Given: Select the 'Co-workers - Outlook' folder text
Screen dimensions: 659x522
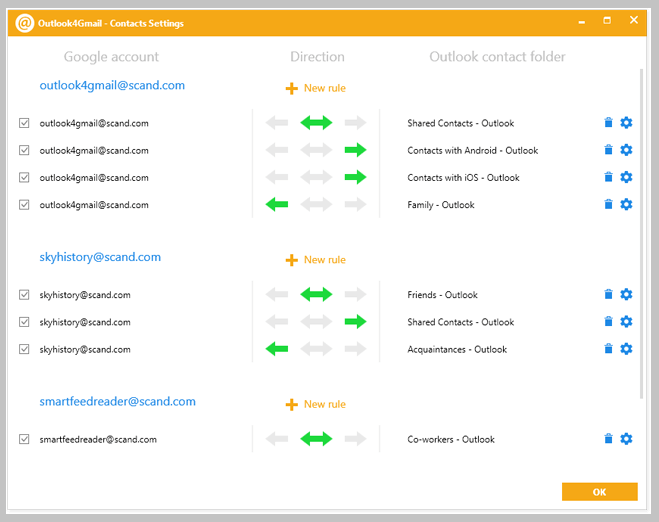Looking at the screenshot, I should pos(451,440).
